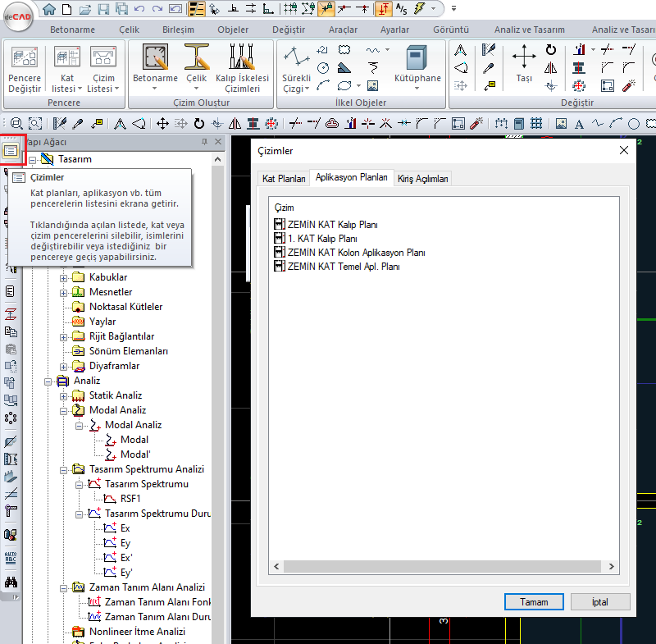Open the Objeler ribbon tab

[233, 30]
